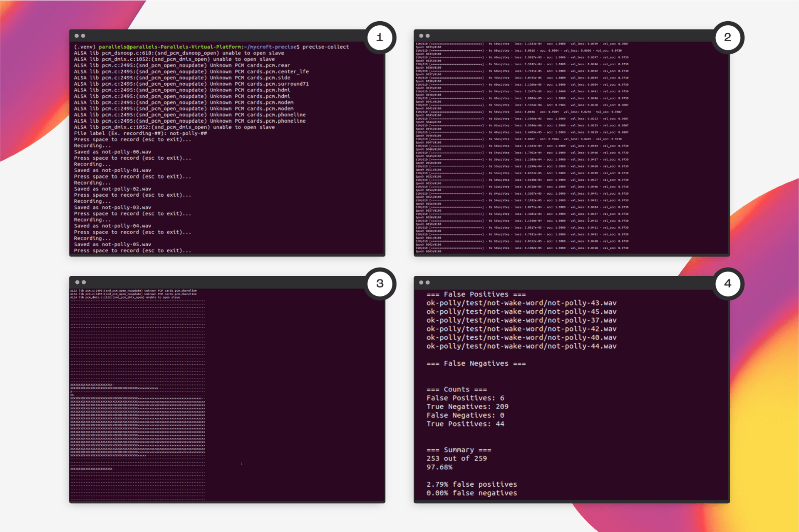Select the not-polly-37.wav false positive entry
Screen dimensions: 799x532
tap(521, 320)
